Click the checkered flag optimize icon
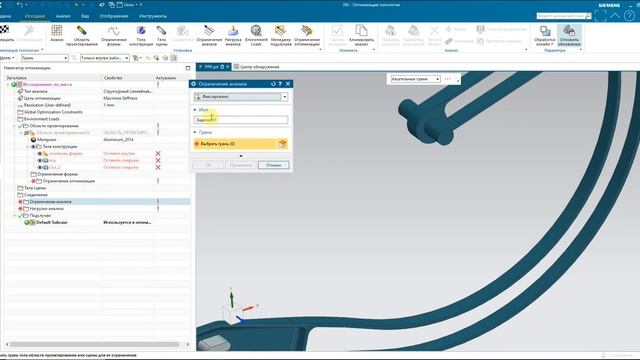This screenshot has height=360, width=640. point(4,30)
